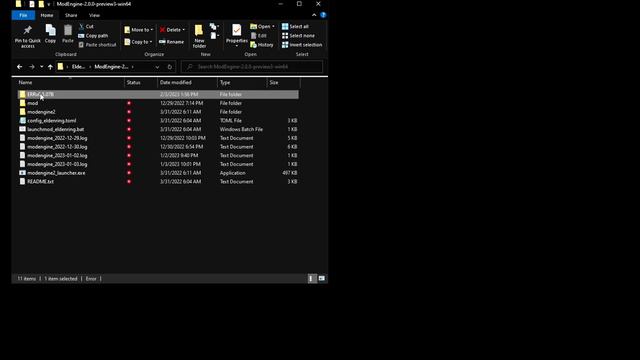Open the recent locations dropdown
Screen dimensions: 640x360
click(41, 67)
